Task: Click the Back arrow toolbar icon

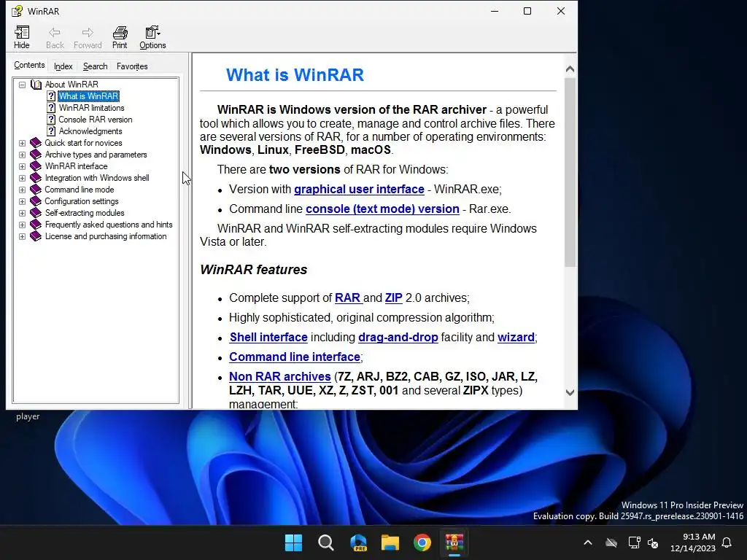Action: click(55, 37)
